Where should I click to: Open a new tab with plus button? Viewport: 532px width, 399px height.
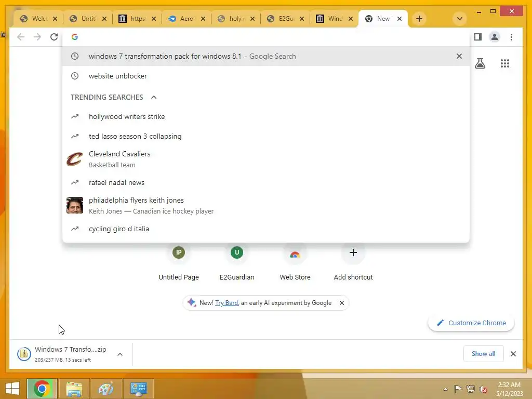(x=419, y=19)
